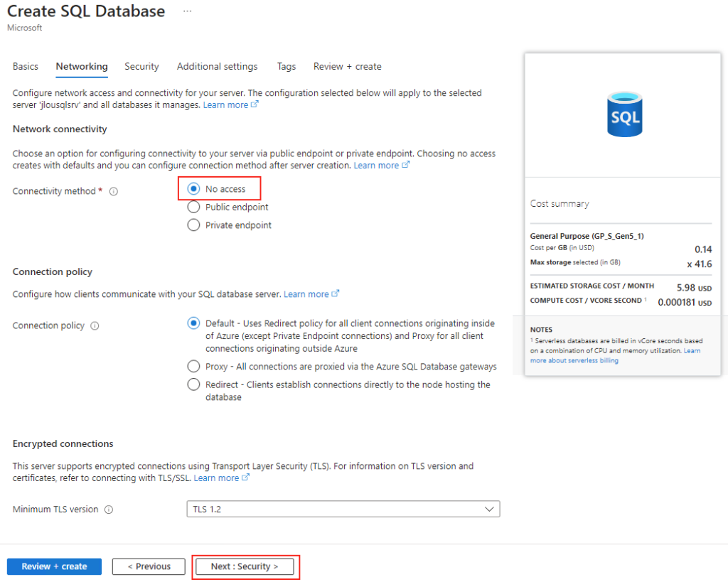
Task: Click the Previous button
Action: 149,566
